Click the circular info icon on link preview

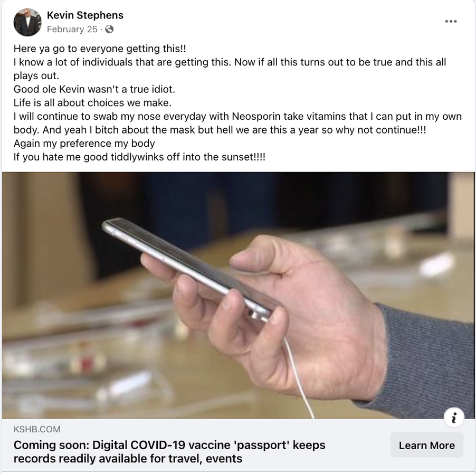tap(454, 418)
